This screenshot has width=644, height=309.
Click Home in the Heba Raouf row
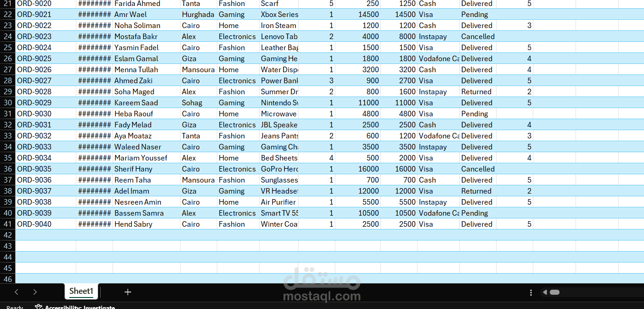[238, 114]
